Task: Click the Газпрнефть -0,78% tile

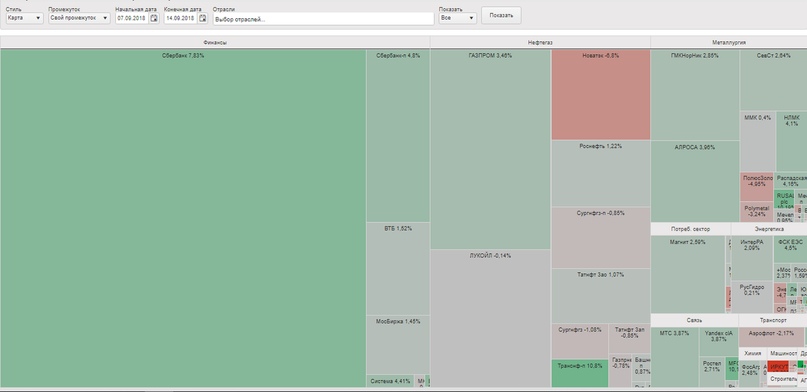Action: (620, 370)
